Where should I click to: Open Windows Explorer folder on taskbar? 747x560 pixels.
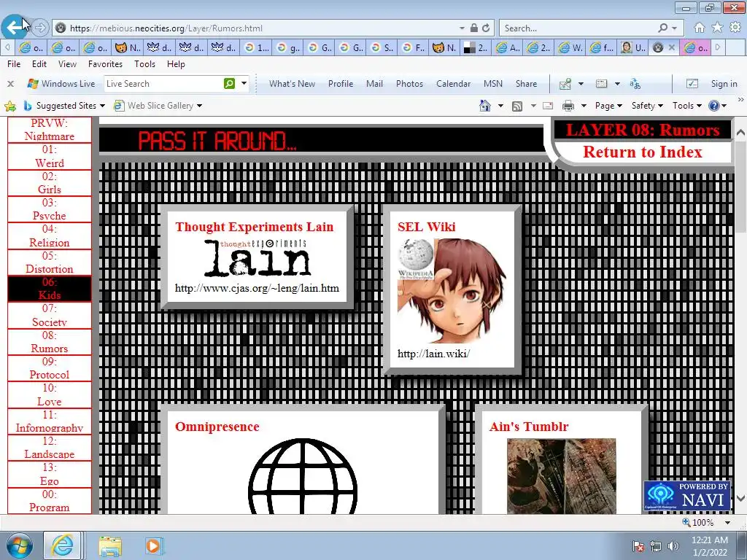tap(110, 546)
